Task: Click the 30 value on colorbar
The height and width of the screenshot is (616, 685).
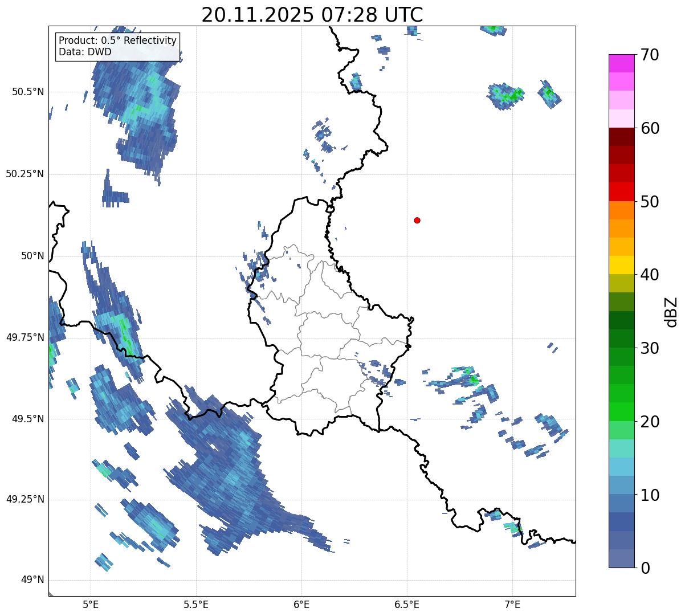Action: pyautogui.click(x=649, y=348)
